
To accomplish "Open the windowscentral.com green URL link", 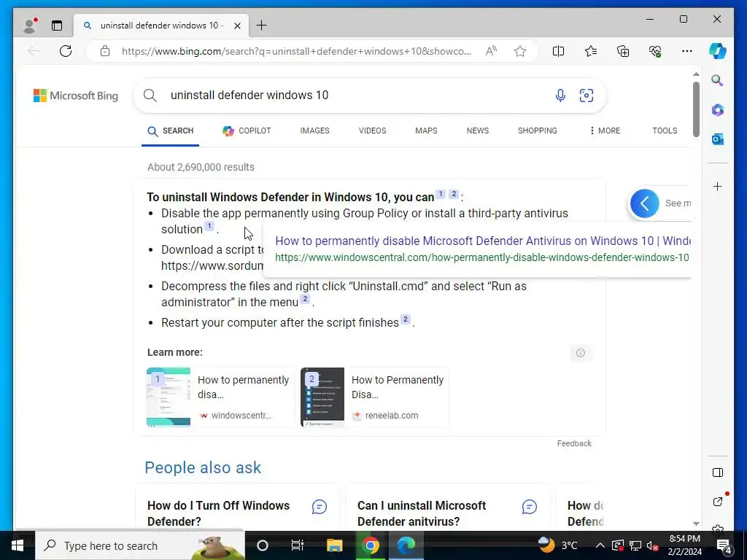I will pyautogui.click(x=482, y=257).
